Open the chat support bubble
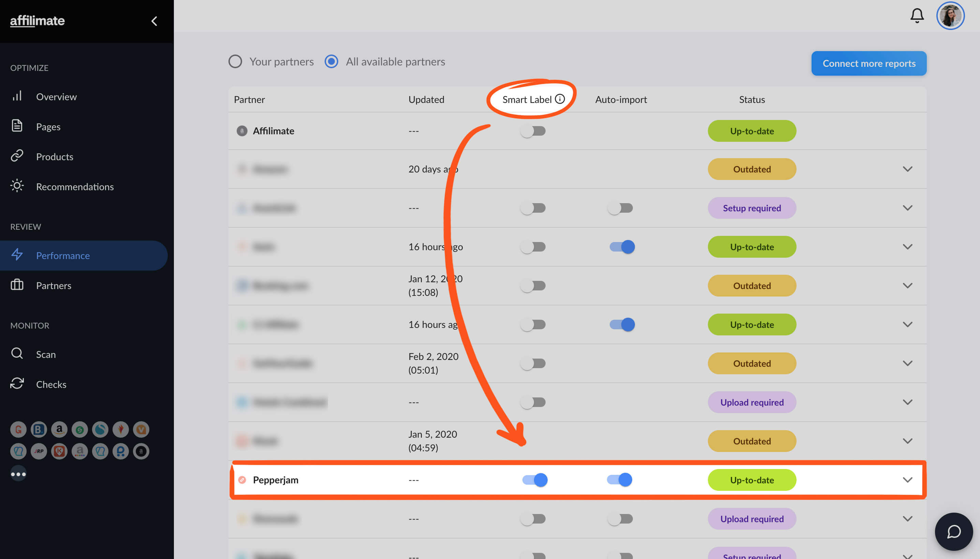Viewport: 980px width, 559px height. [x=953, y=532]
